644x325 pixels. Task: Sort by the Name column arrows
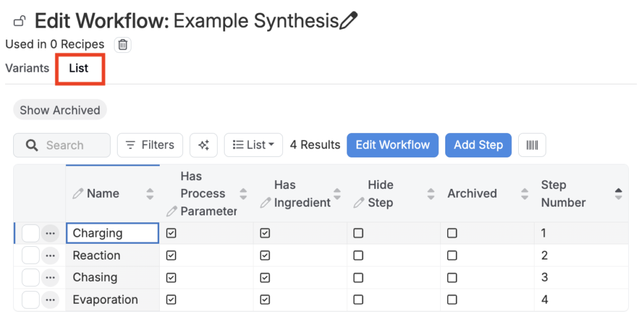pos(150,194)
